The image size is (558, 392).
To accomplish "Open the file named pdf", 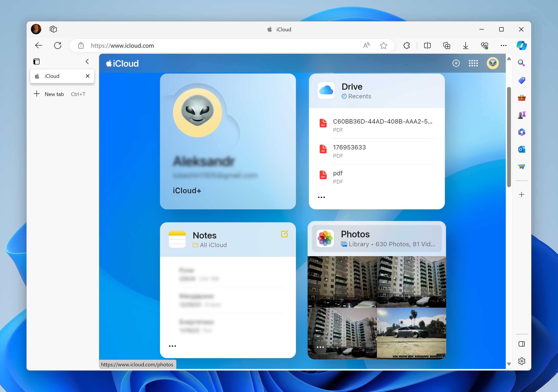I will click(376, 177).
